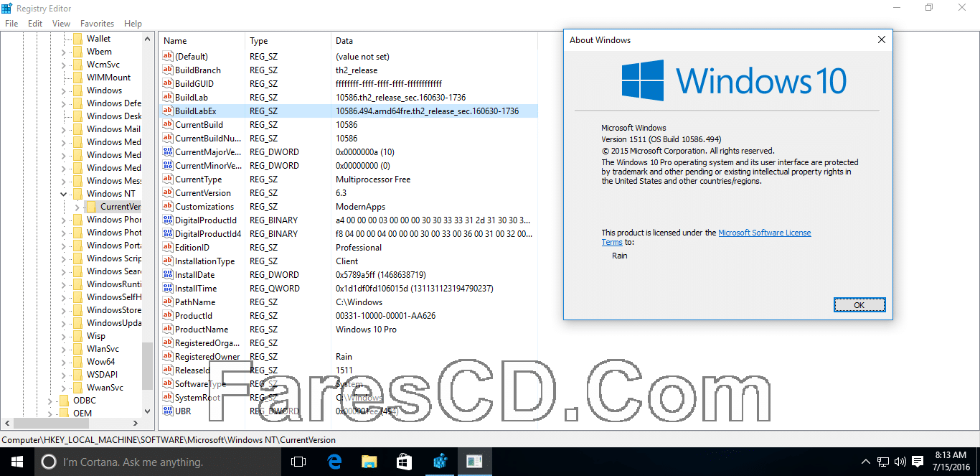This screenshot has width=980, height=476.
Task: Open Task View from taskbar
Action: (298, 462)
